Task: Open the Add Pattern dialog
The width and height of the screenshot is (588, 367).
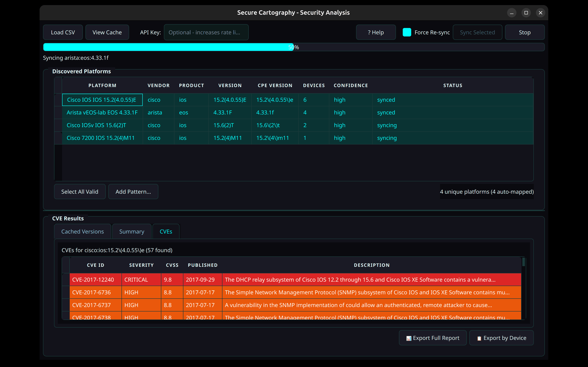Action: (x=133, y=191)
